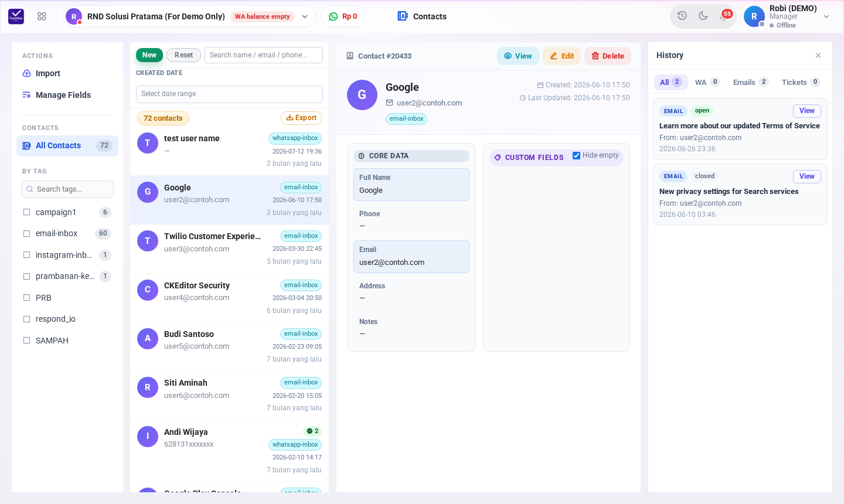Check the campaign1 tag filter

[26, 212]
